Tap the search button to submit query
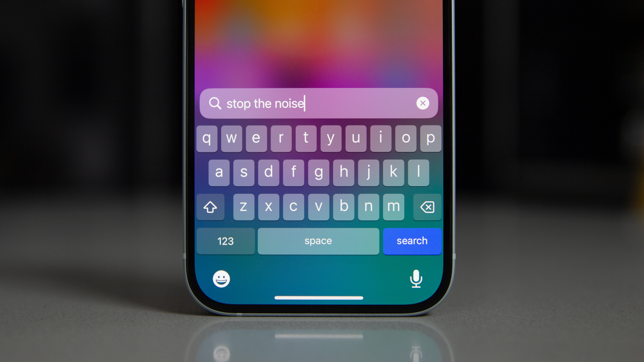This screenshot has width=644, height=362. pos(411,240)
